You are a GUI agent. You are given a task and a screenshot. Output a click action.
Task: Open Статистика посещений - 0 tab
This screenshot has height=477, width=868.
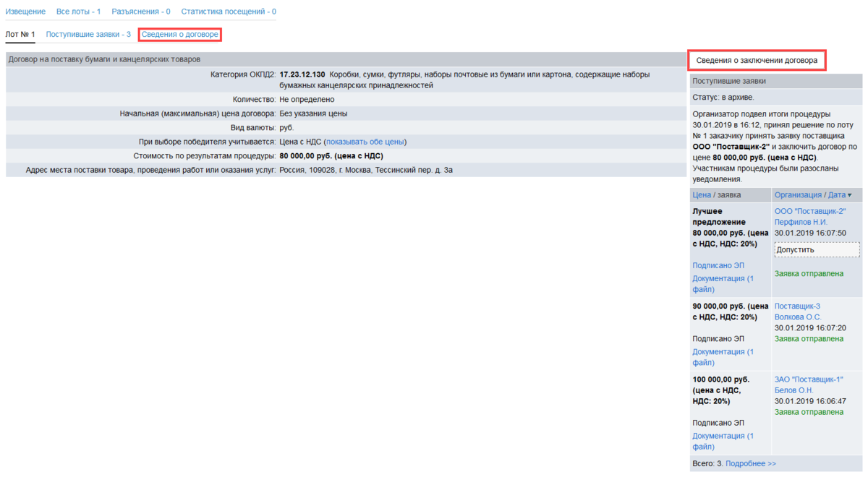tap(229, 12)
